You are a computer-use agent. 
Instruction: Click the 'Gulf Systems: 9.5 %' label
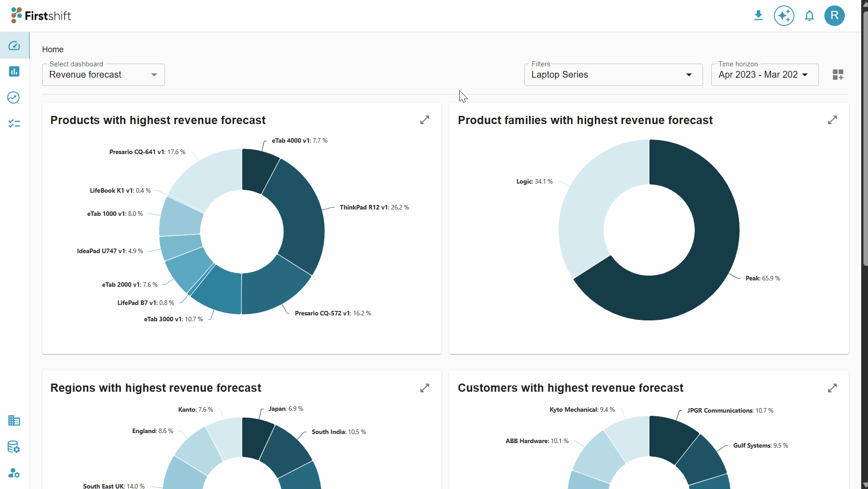760,445
